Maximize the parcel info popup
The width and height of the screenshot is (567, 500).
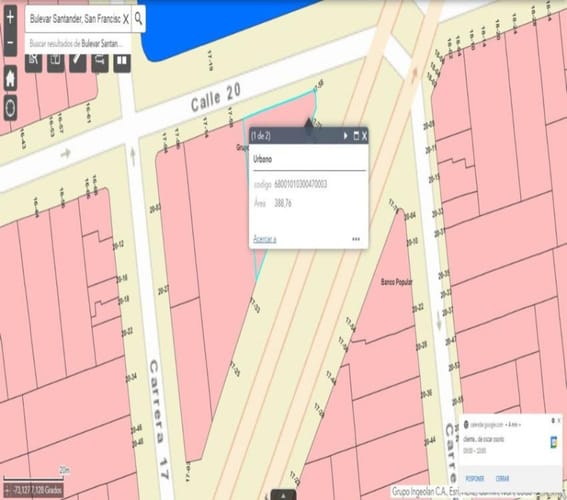point(356,136)
